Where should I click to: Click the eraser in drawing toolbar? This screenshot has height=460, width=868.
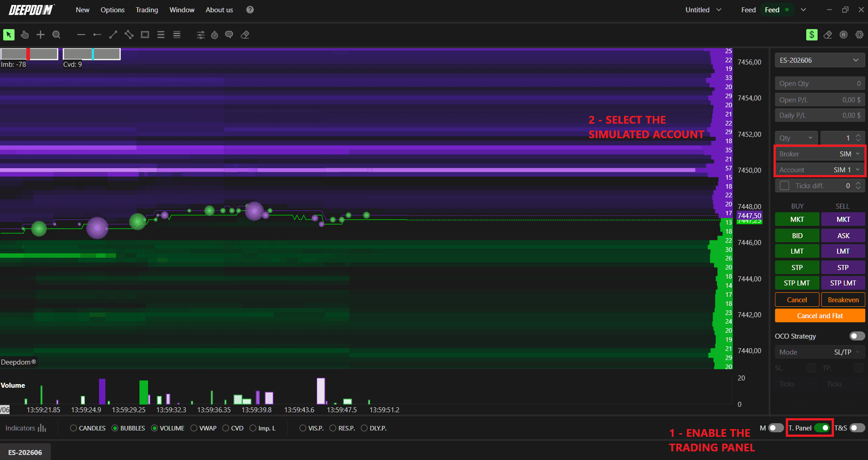click(245, 35)
